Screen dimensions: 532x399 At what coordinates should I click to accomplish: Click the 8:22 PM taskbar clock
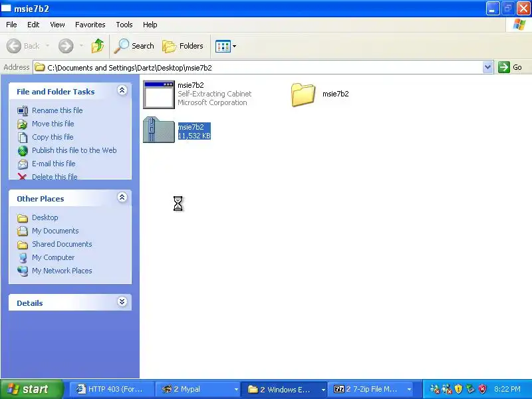(507, 389)
